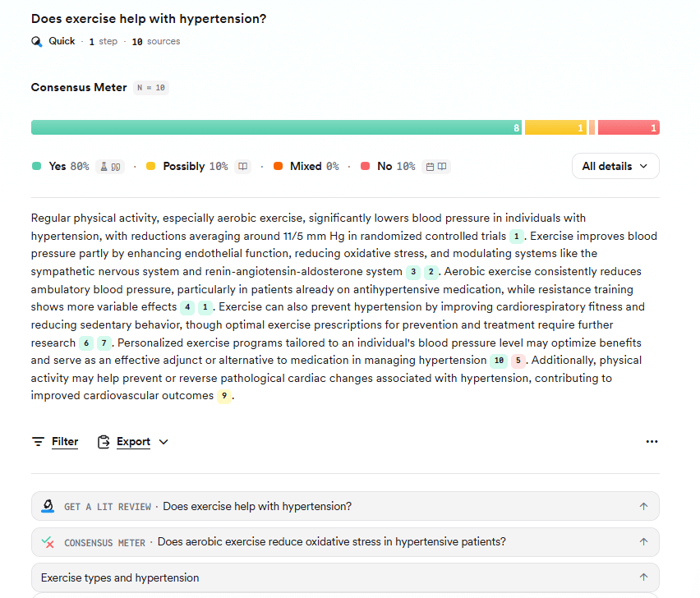Click the Consensus Meter checkmark icon
700x598 pixels.
tap(48, 542)
